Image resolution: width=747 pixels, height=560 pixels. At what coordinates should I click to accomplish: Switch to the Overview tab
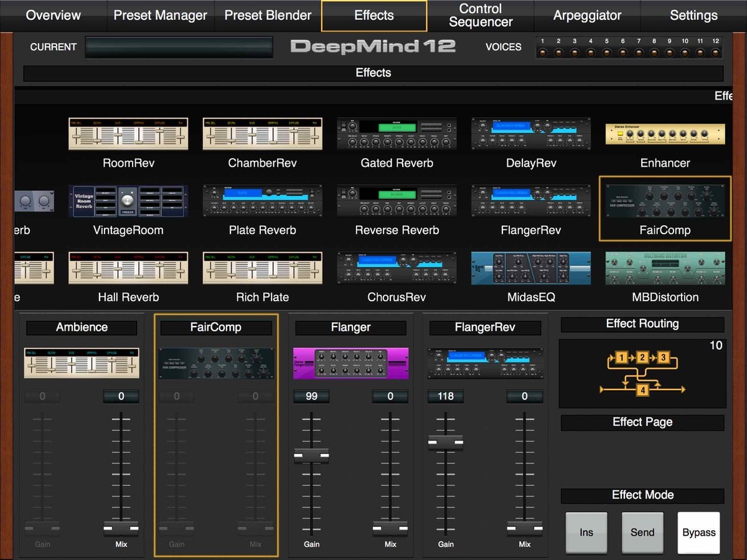pos(54,16)
